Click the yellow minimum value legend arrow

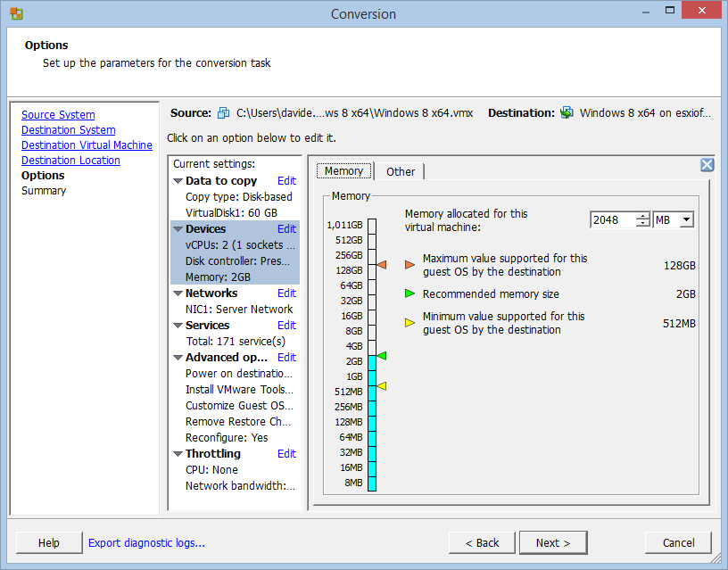[x=409, y=323]
